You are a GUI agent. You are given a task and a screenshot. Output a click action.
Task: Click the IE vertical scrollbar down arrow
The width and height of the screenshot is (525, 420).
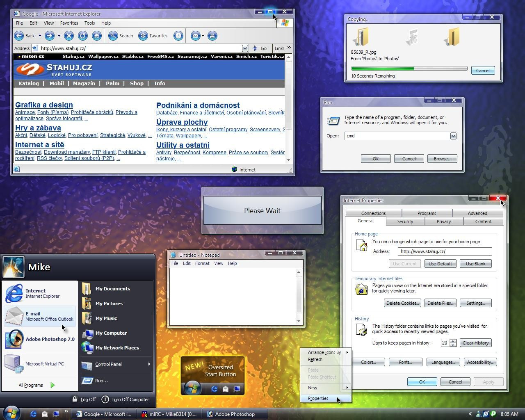coord(288,160)
